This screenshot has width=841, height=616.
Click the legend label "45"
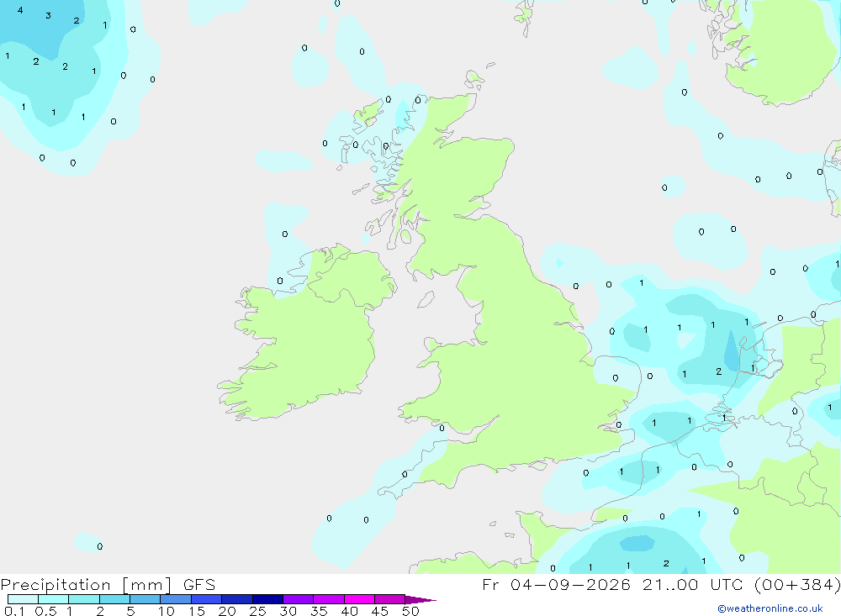(x=380, y=611)
